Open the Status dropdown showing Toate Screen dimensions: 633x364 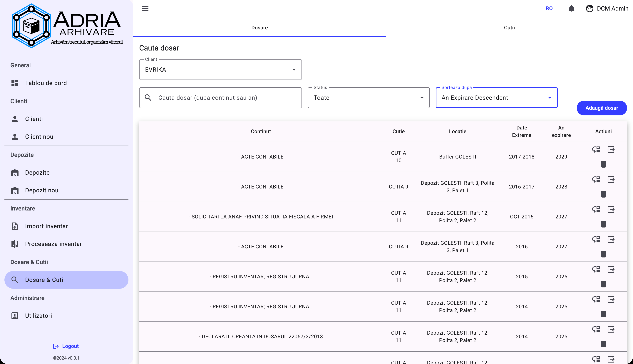[x=369, y=98]
